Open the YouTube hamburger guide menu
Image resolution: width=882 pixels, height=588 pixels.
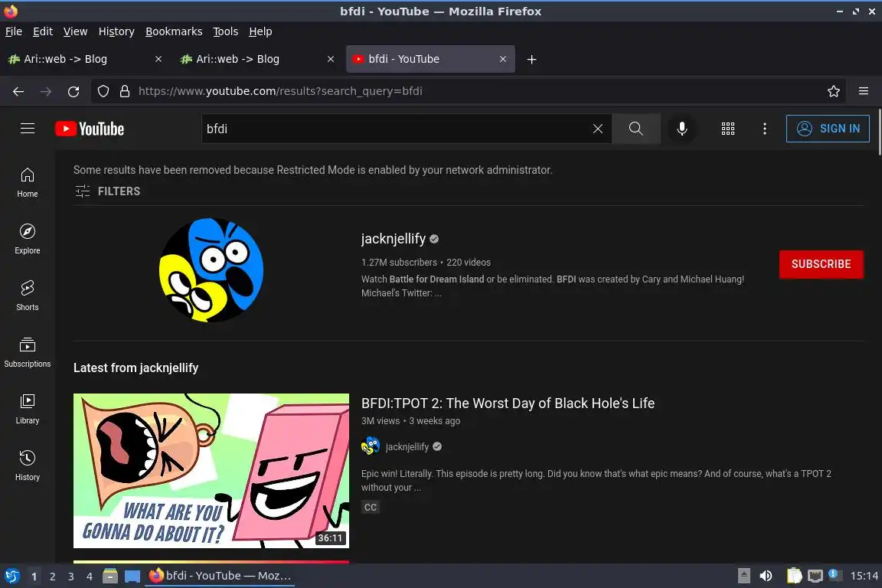tap(27, 129)
